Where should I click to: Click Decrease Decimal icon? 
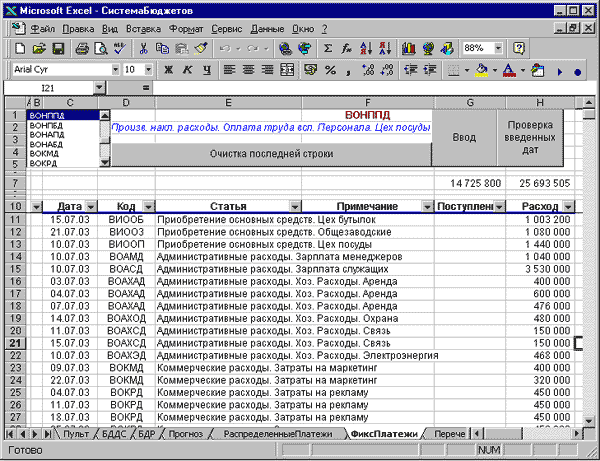pos(387,70)
